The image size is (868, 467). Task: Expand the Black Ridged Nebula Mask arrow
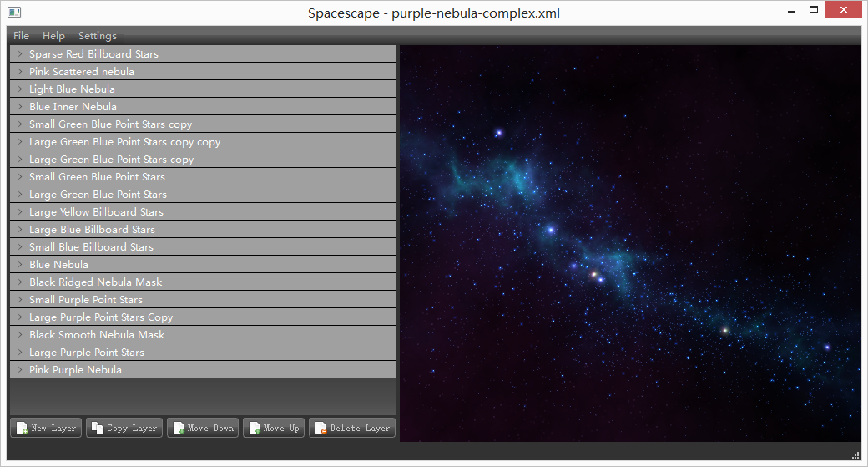19,282
